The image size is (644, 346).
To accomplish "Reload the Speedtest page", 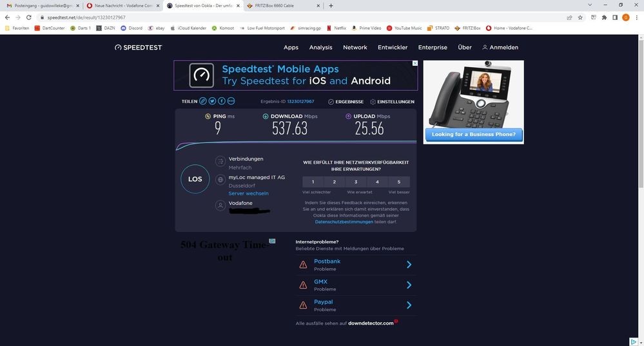I will pos(29,17).
